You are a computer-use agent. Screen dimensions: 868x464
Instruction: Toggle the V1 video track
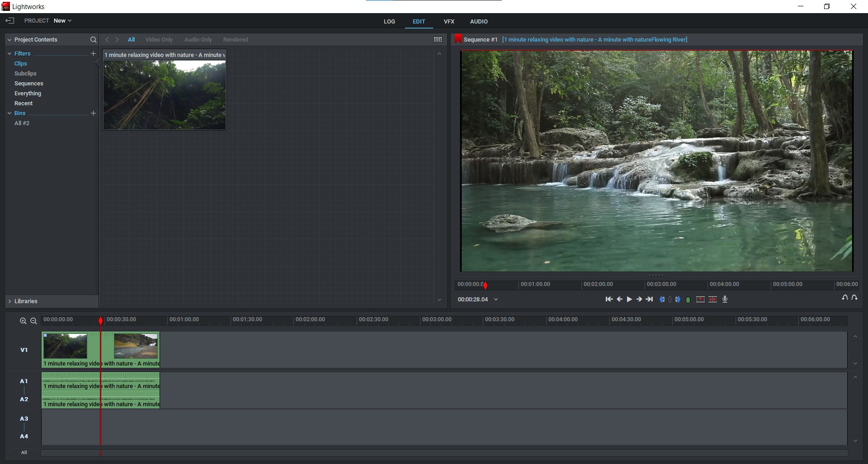pyautogui.click(x=24, y=350)
